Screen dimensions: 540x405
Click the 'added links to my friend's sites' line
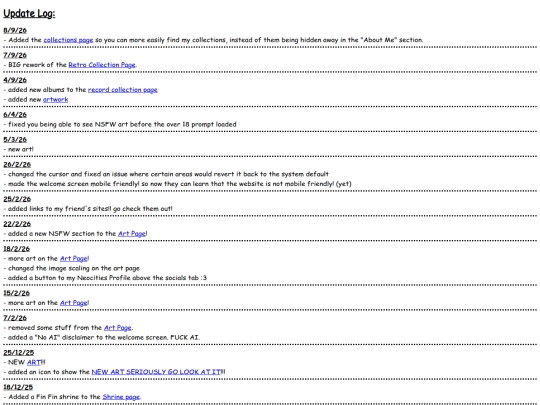88,209
